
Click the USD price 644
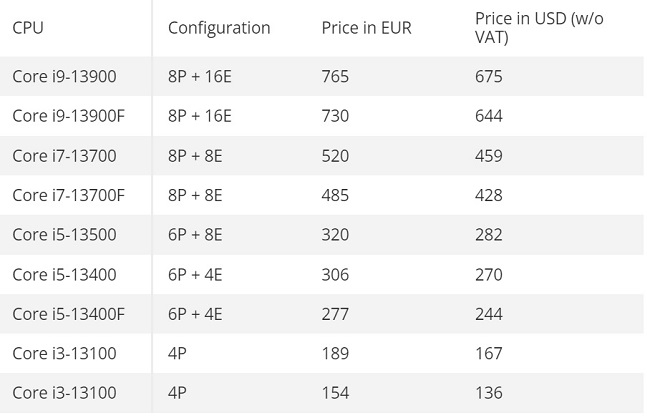489,116
